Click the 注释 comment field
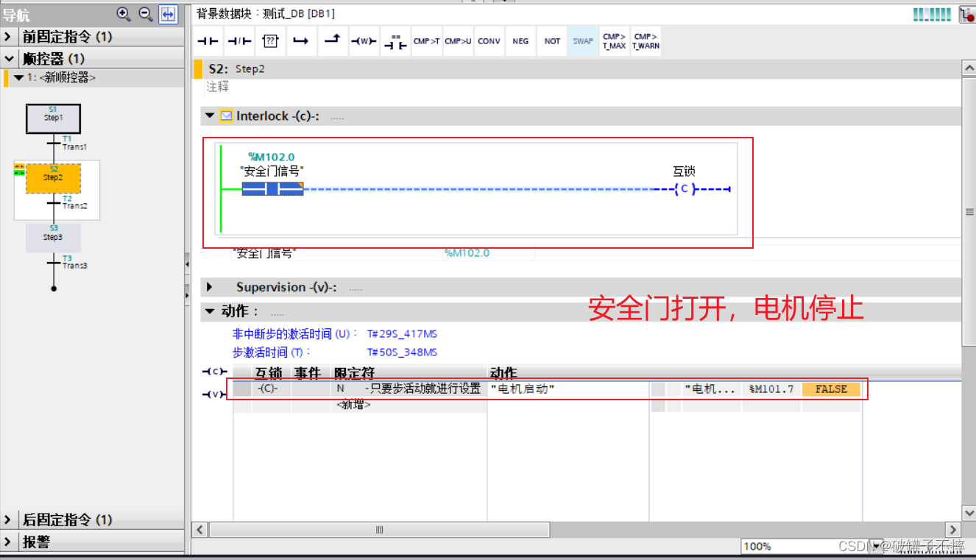Viewport: 976px width, 560px height. pyautogui.click(x=218, y=87)
